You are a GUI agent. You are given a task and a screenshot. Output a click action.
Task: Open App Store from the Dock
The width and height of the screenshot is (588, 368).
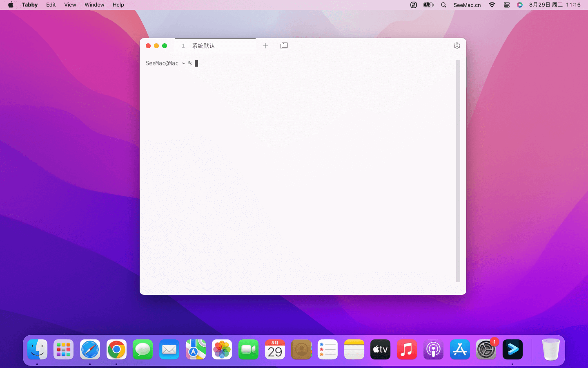coord(460,350)
